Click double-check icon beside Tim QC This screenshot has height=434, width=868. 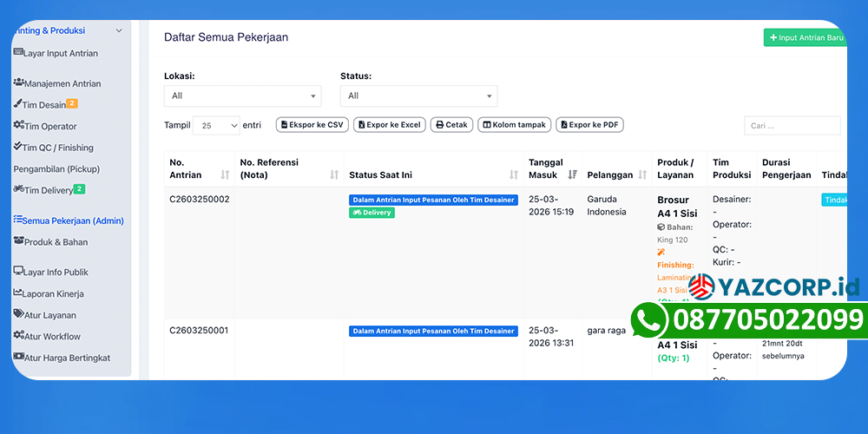pyautogui.click(x=17, y=147)
